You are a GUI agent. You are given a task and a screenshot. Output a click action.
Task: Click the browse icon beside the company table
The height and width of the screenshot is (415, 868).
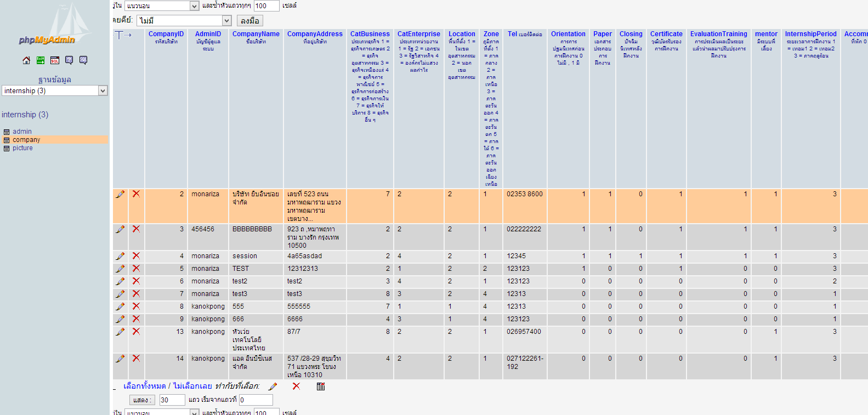(7, 140)
